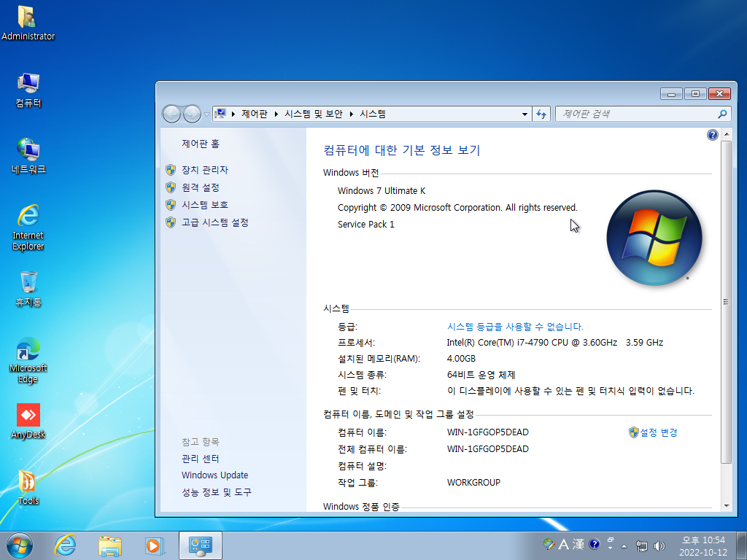Viewport: 747px width, 560px height.
Task: Expand the arrow before 제어판 breadcrumb
Action: (x=233, y=114)
